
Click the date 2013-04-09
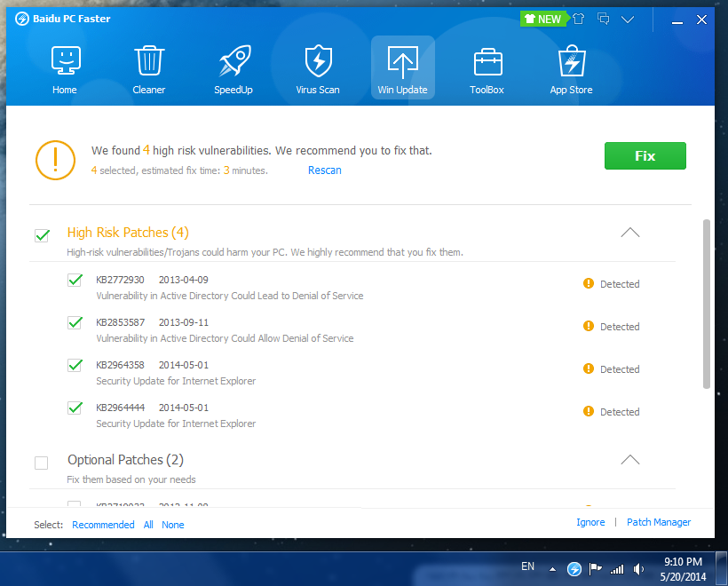tap(184, 280)
